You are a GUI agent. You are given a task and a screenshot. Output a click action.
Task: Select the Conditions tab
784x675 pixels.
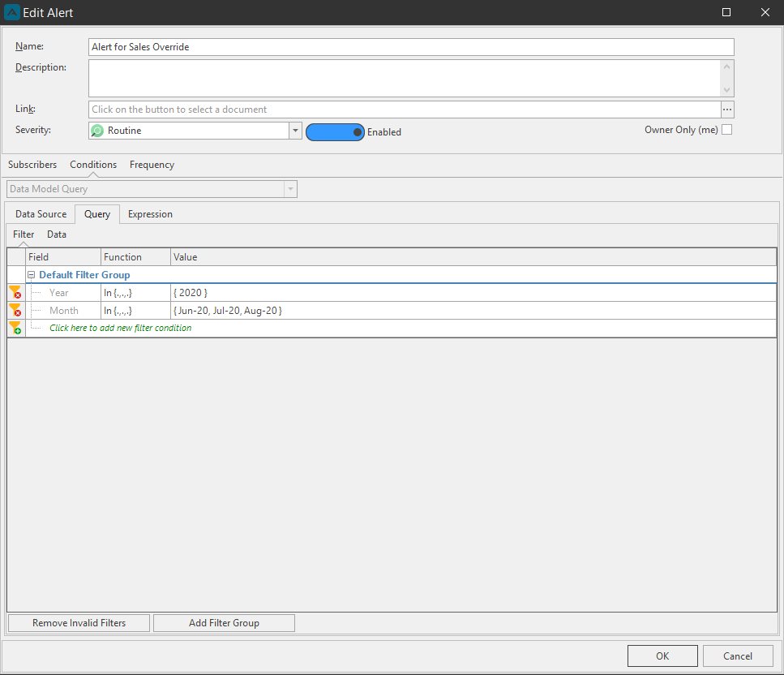(x=93, y=165)
